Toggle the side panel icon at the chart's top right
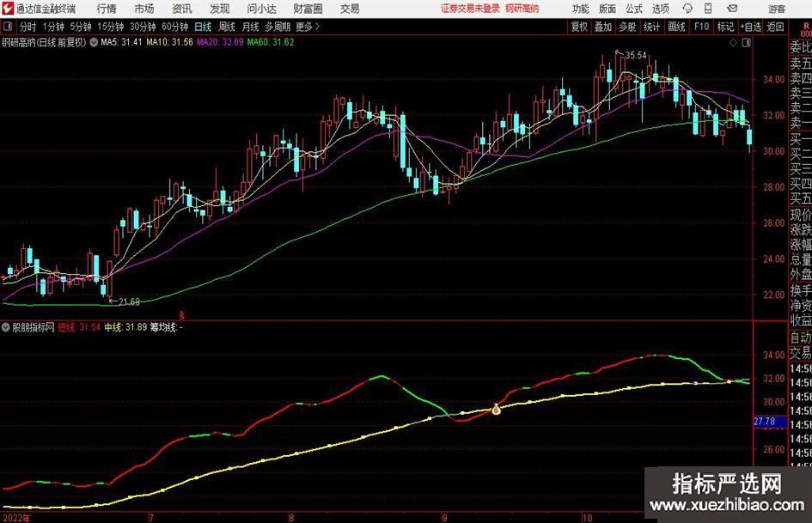Screen dimensions: 812x523 (746, 43)
